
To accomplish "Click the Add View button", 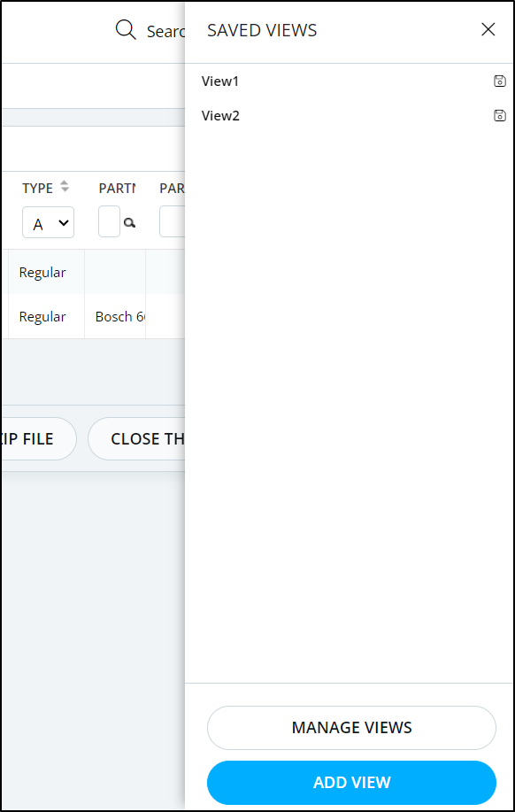I will (x=351, y=783).
